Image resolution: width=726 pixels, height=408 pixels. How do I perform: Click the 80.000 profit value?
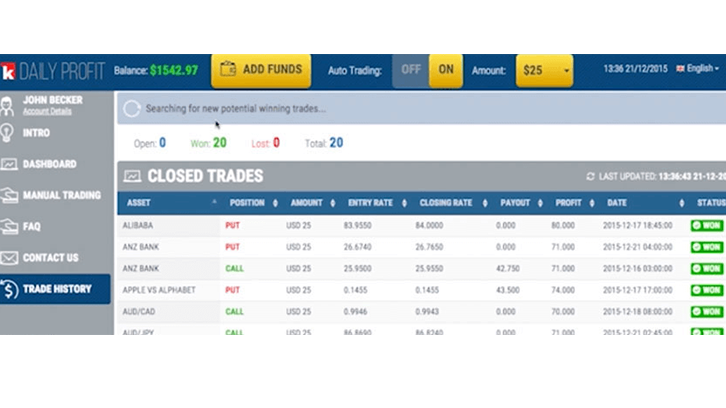tap(563, 226)
